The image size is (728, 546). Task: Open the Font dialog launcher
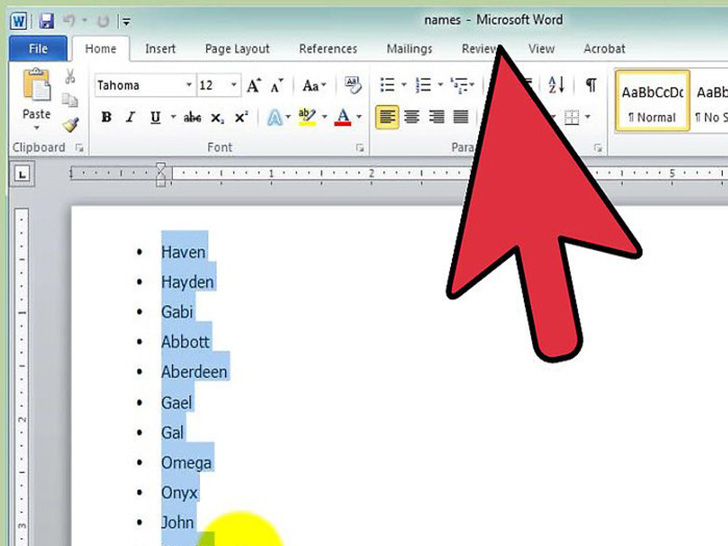[x=360, y=148]
